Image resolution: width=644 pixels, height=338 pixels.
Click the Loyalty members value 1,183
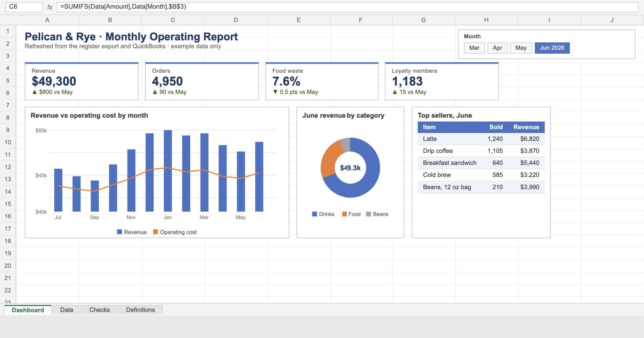(407, 81)
